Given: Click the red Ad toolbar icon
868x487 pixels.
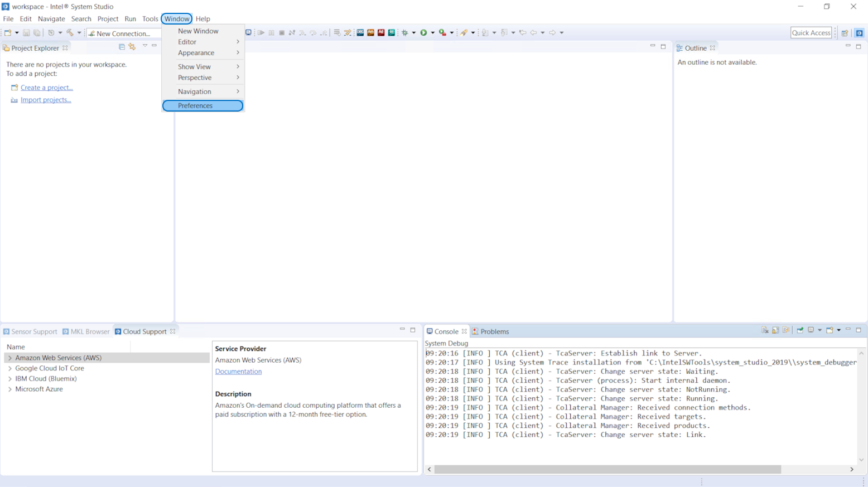Looking at the screenshot, I should coord(381,33).
